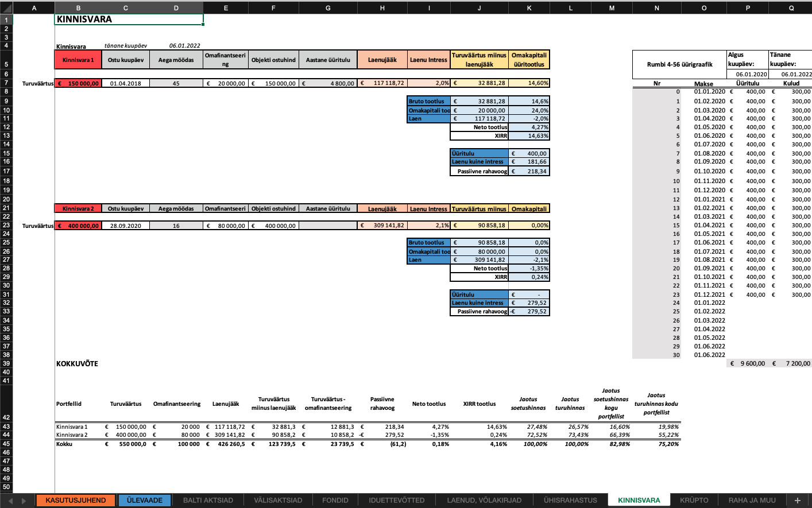The width and height of the screenshot is (812, 508).
Task: Click the add new sheet plus button
Action: 797,501
